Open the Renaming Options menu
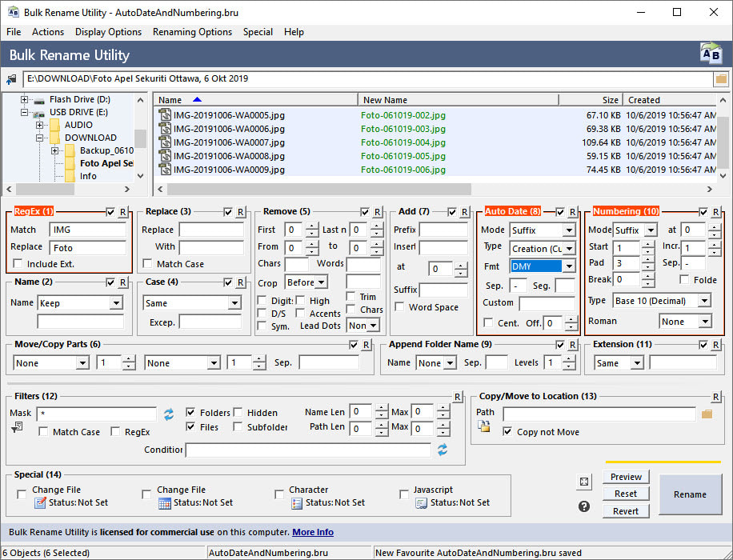 pos(192,32)
